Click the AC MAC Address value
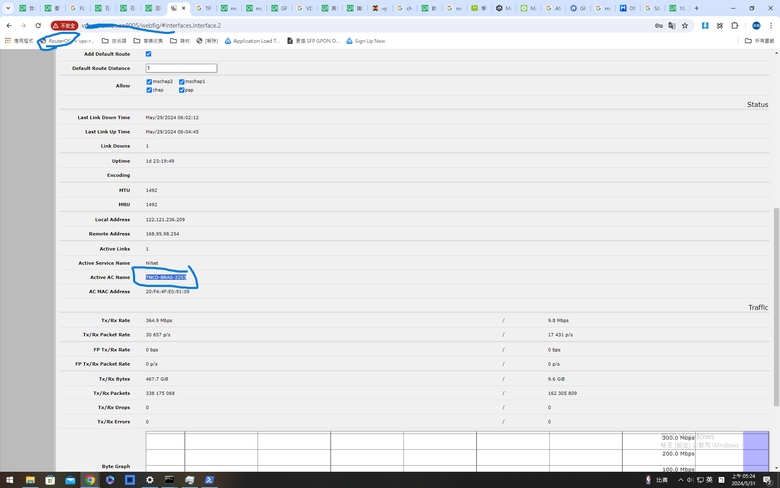The image size is (780, 488). (x=168, y=292)
